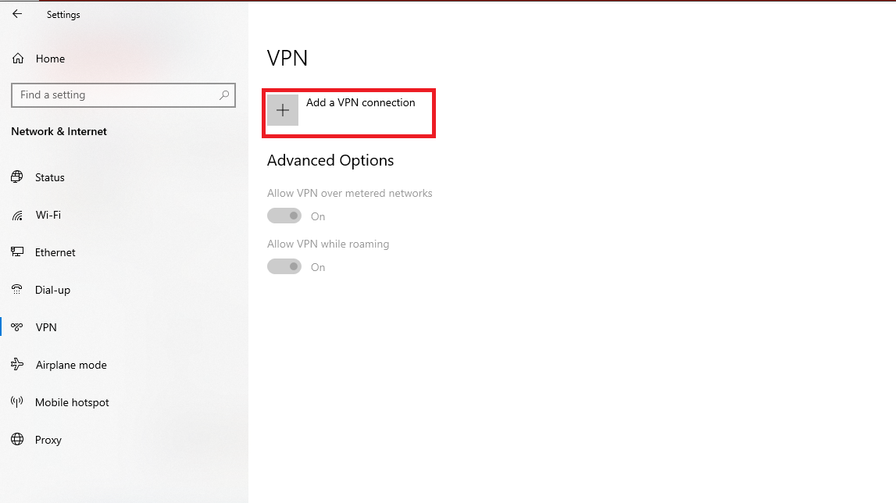This screenshot has width=896, height=503.
Task: Go to Home via its text label
Action: (x=50, y=59)
